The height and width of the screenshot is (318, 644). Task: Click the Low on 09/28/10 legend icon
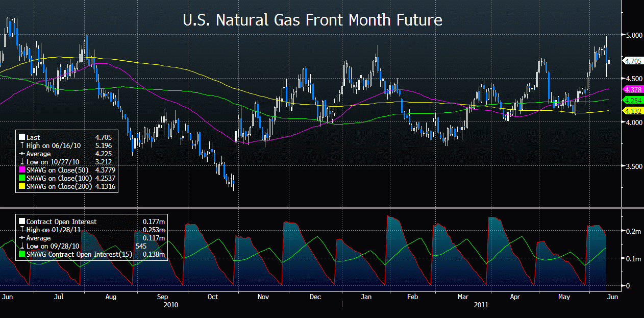click(21, 246)
